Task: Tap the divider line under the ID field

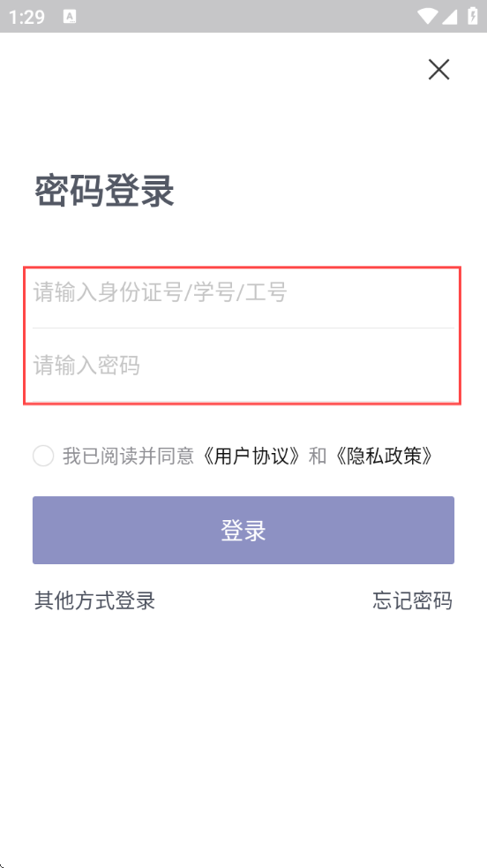Action: click(243, 328)
